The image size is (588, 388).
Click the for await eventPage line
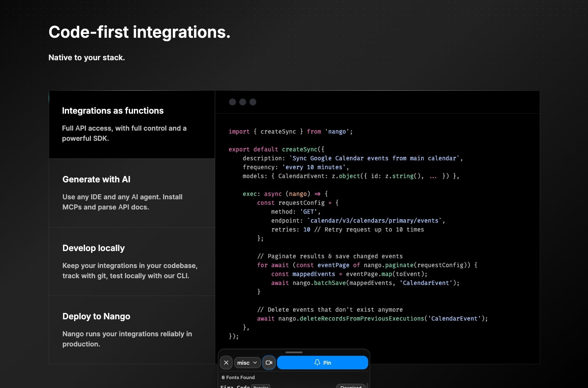tap(367, 265)
